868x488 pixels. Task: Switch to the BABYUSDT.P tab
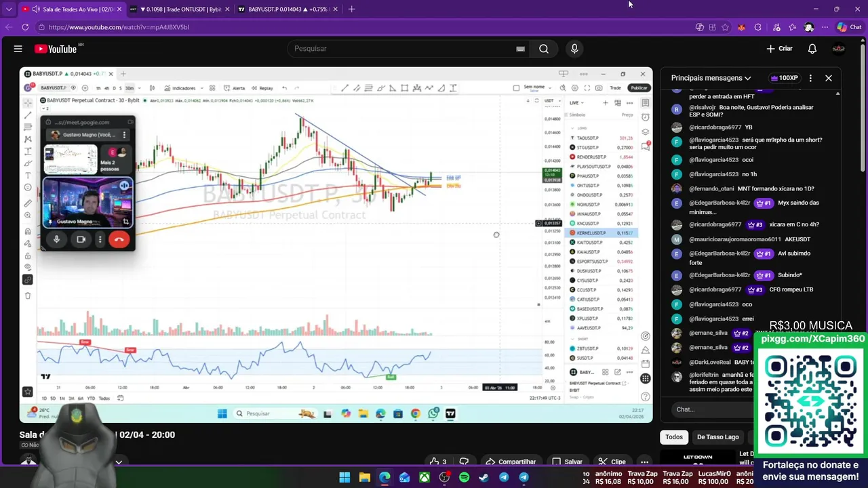point(288,9)
